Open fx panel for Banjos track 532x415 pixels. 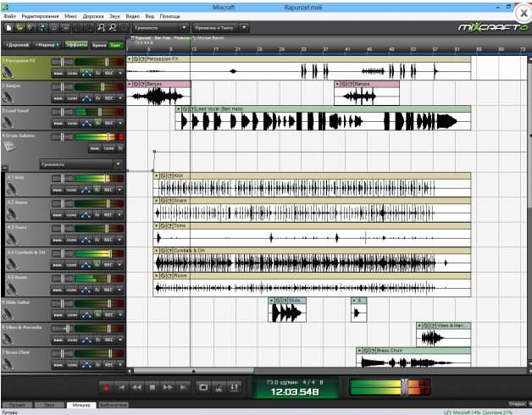pyautogui.click(x=97, y=98)
